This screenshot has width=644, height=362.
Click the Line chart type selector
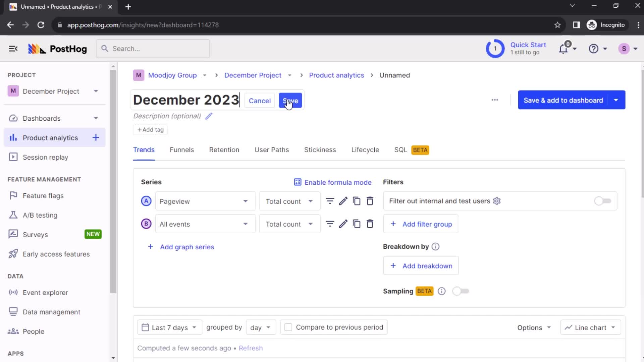590,327
